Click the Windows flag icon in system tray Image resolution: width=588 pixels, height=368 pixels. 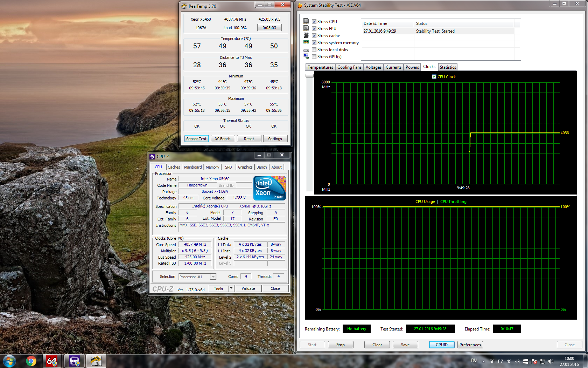(526, 361)
